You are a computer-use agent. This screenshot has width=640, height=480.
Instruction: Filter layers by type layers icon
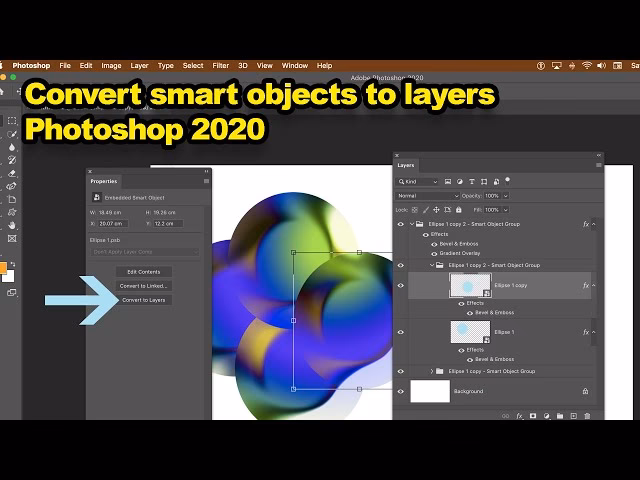point(472,182)
